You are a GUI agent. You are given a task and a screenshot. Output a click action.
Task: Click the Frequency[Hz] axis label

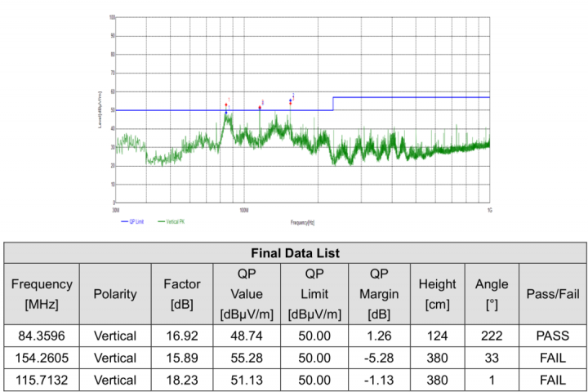[x=302, y=222]
